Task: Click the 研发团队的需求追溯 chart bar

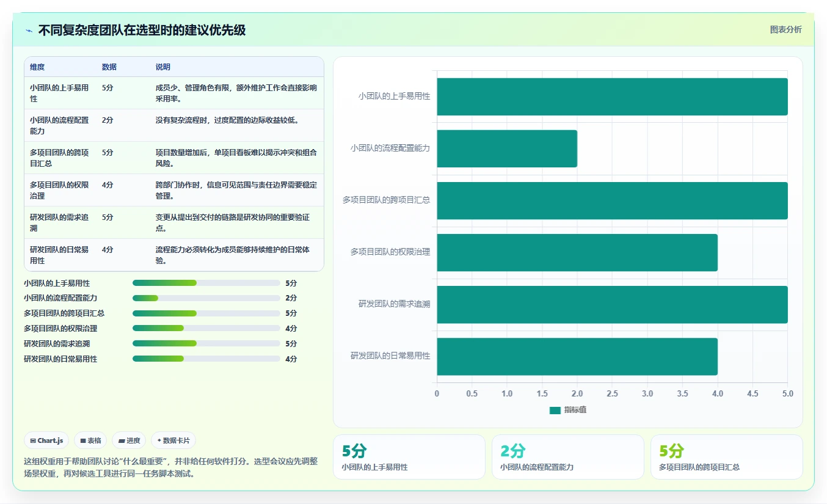Action: 612,304
